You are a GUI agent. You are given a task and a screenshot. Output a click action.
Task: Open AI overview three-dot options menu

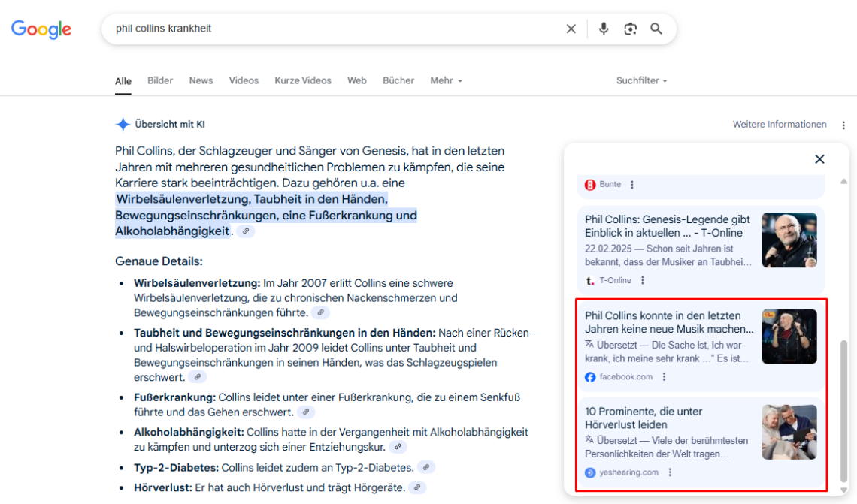[843, 125]
